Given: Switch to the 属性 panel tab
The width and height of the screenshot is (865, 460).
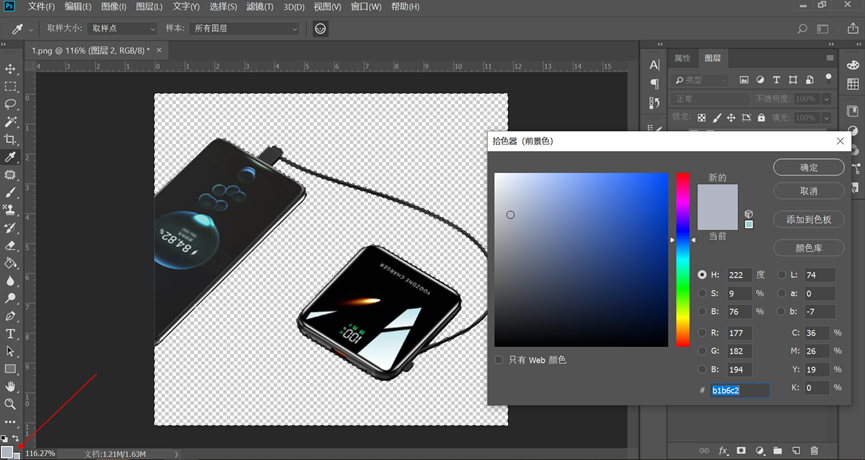Looking at the screenshot, I should click(682, 58).
